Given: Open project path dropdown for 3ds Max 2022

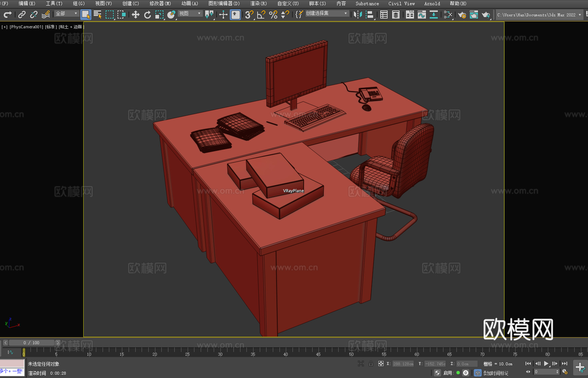Looking at the screenshot, I should pos(539,15).
